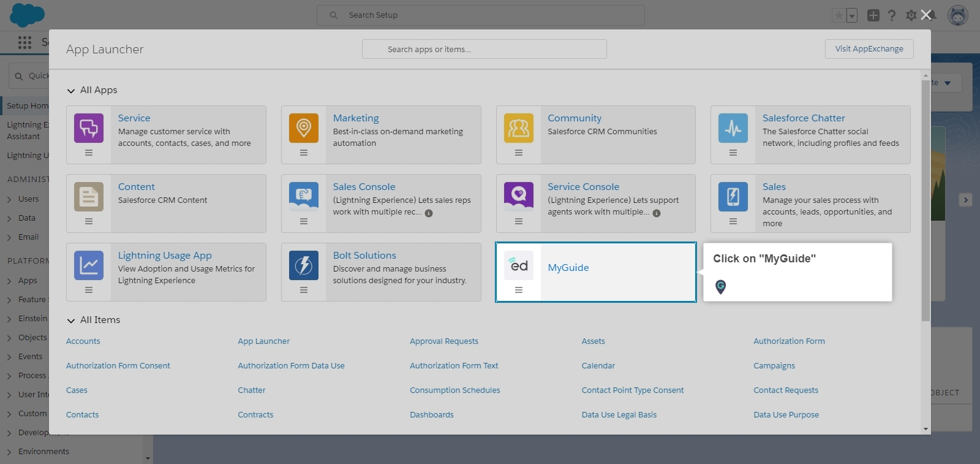Expand the Users tree node
This screenshot has height=464, width=980.
(x=9, y=199)
